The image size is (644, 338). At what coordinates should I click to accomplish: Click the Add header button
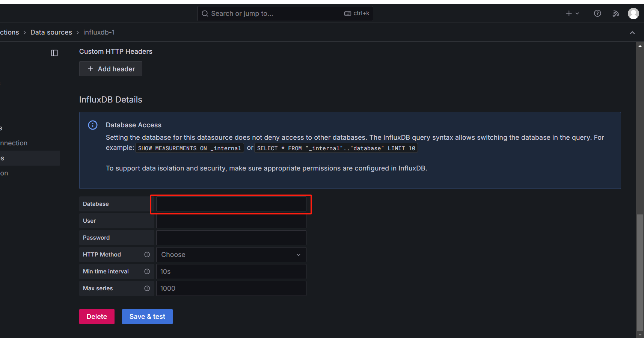click(111, 69)
